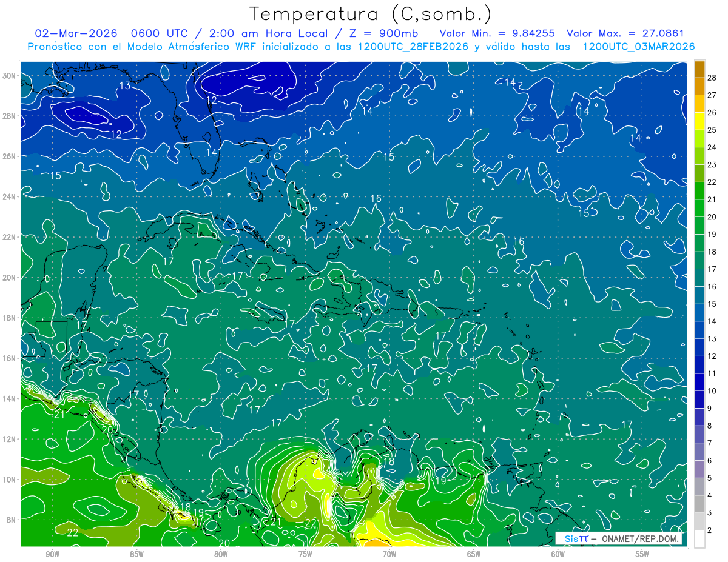This screenshot has width=728, height=562.
Task: Select the "Z = 900mb" pressure level text
Action: coord(382,33)
